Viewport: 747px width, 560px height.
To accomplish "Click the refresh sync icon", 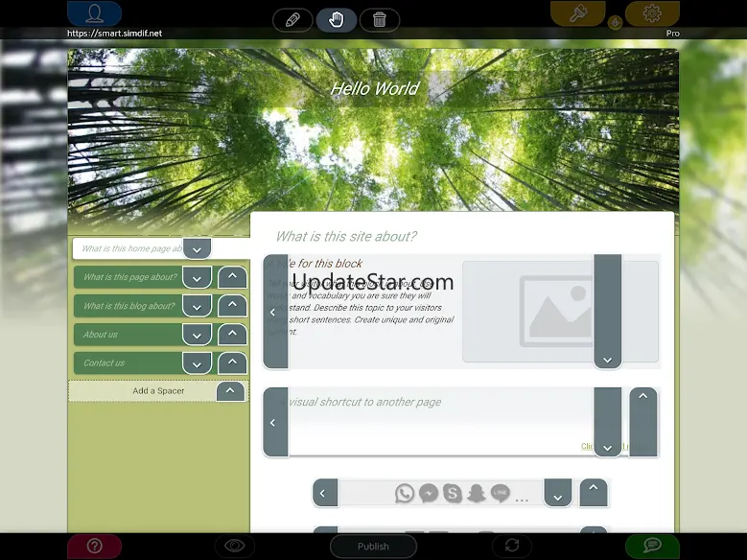I will [x=512, y=546].
